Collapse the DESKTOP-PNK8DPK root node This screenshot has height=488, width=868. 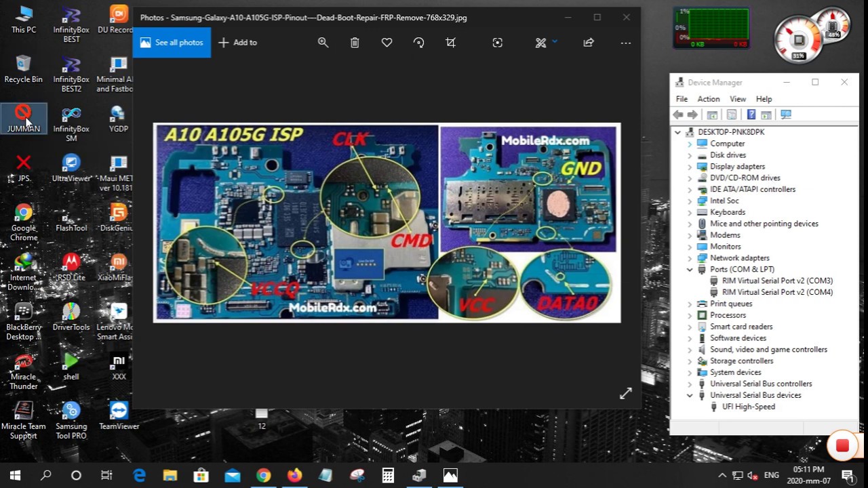coord(677,132)
